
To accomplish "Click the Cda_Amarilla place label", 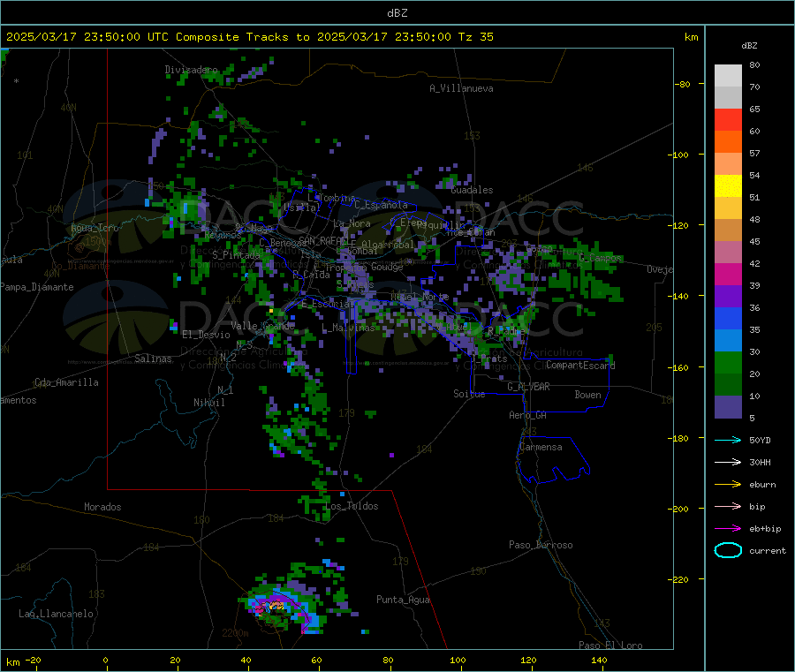I will pos(66,382).
